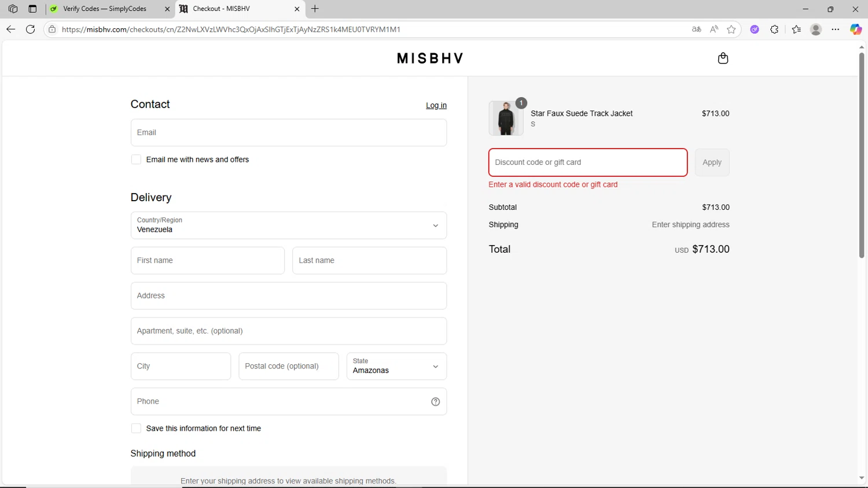Focus the First name field

tap(208, 261)
